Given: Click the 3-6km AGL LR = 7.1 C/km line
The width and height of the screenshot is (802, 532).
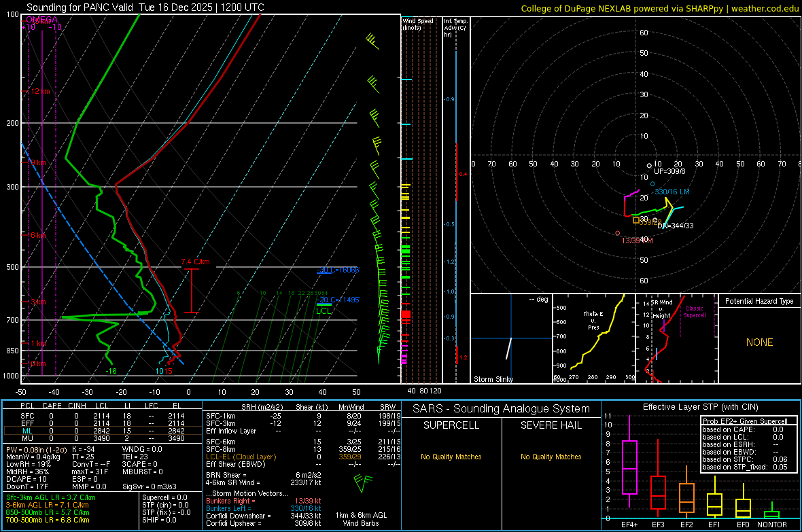Looking at the screenshot, I should click(x=47, y=505).
